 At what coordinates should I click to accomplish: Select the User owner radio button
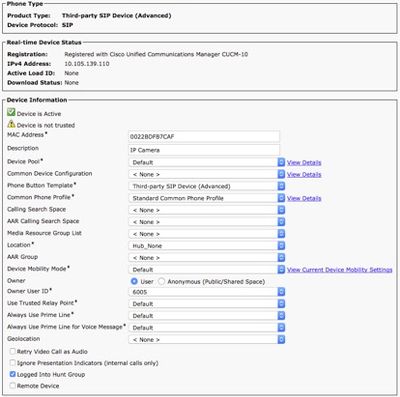click(134, 281)
